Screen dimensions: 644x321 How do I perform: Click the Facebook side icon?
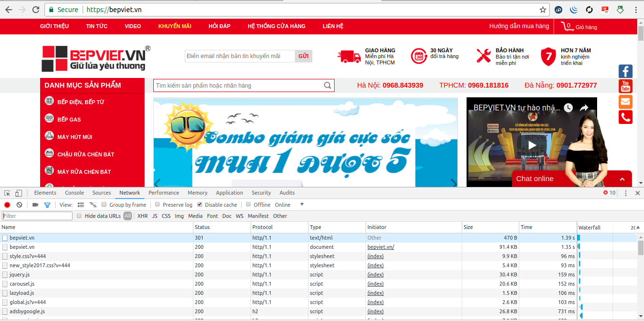tap(626, 71)
